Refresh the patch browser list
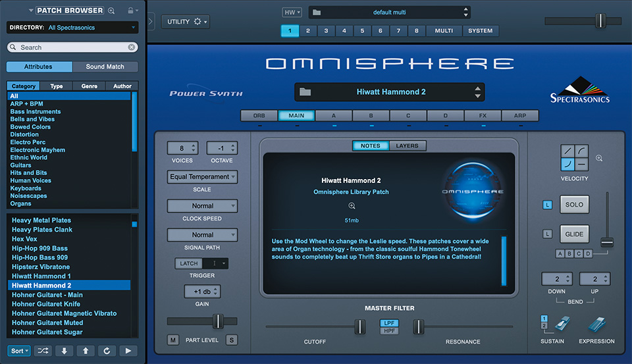The height and width of the screenshot is (364, 632). 107,351
